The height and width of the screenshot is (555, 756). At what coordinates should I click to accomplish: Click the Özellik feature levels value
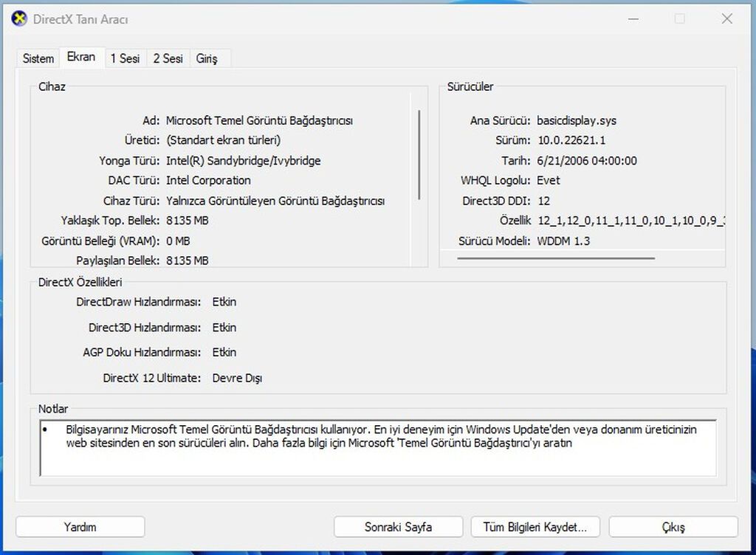(630, 221)
